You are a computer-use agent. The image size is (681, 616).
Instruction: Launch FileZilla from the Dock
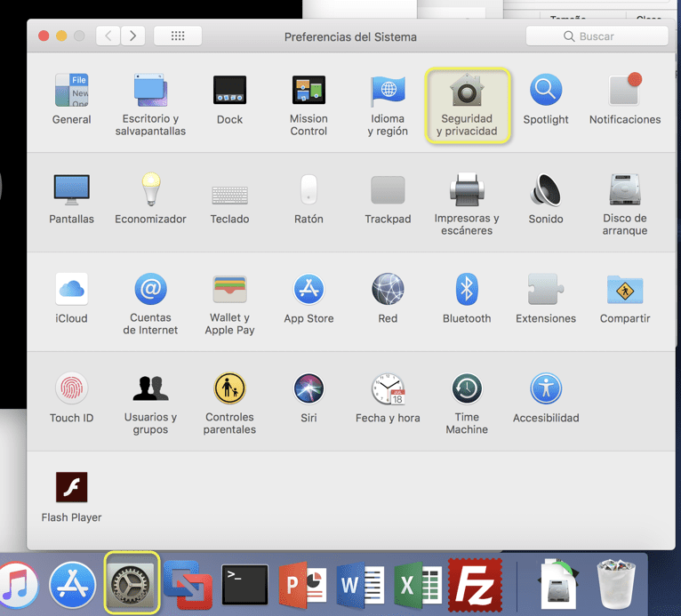pos(475,585)
